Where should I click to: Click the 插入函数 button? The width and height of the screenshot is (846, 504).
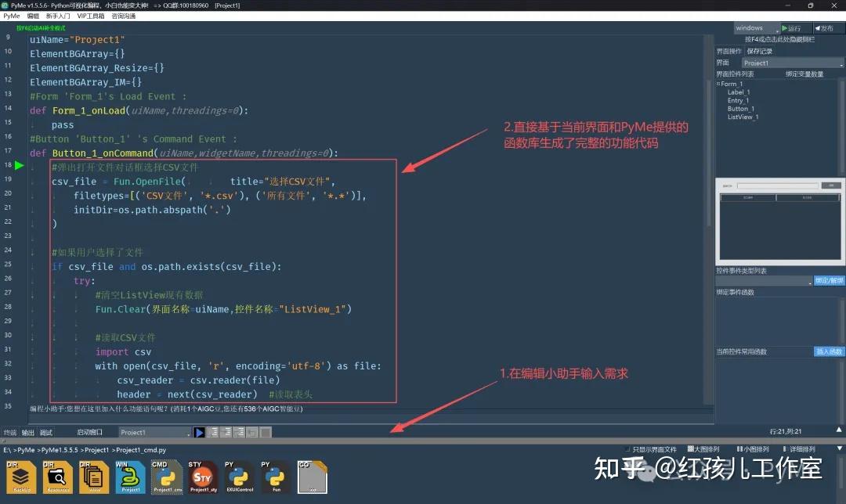[829, 351]
